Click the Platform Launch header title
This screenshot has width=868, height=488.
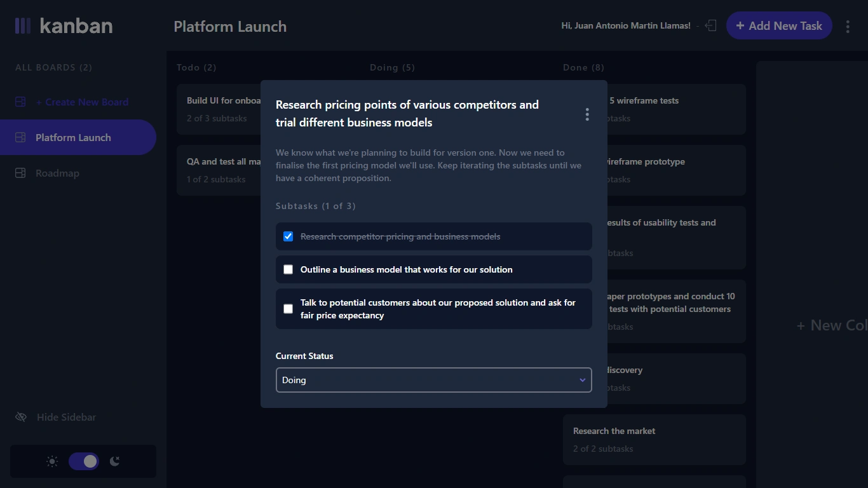[x=230, y=26]
